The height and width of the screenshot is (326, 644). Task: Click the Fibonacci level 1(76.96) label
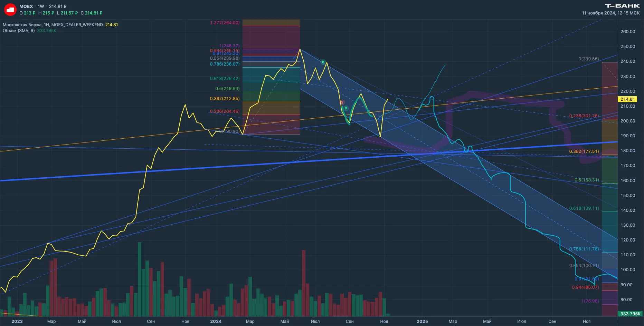coord(590,301)
